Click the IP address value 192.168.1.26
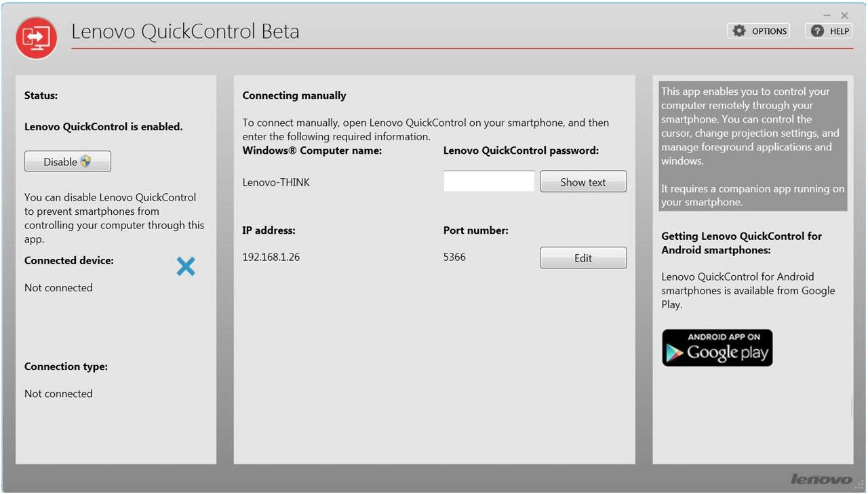 271,258
